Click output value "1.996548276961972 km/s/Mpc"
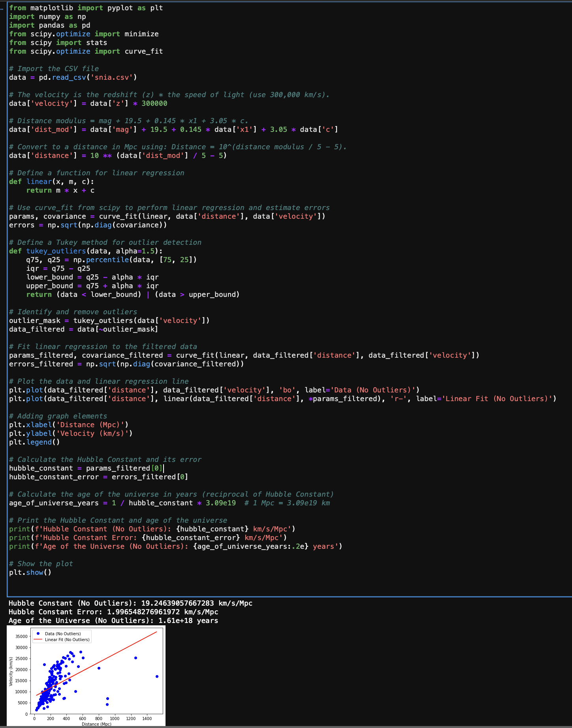The image size is (572, 728). 163,612
